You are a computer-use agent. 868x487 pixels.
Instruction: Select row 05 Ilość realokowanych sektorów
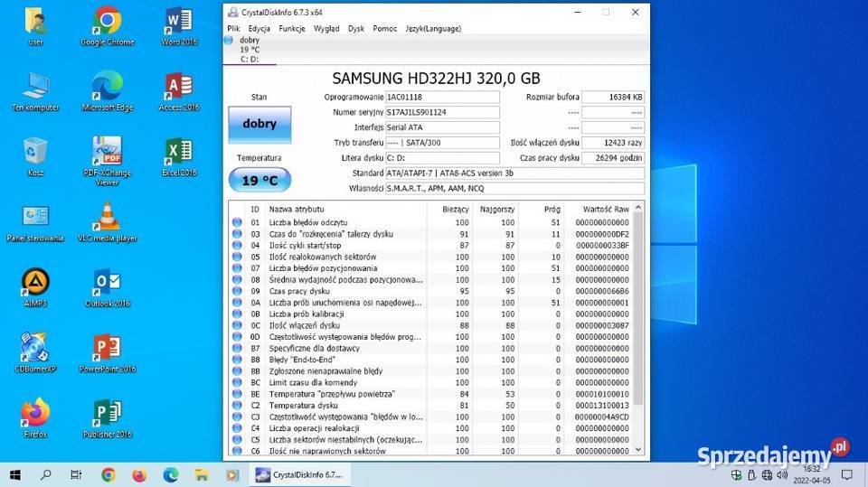coord(430,257)
